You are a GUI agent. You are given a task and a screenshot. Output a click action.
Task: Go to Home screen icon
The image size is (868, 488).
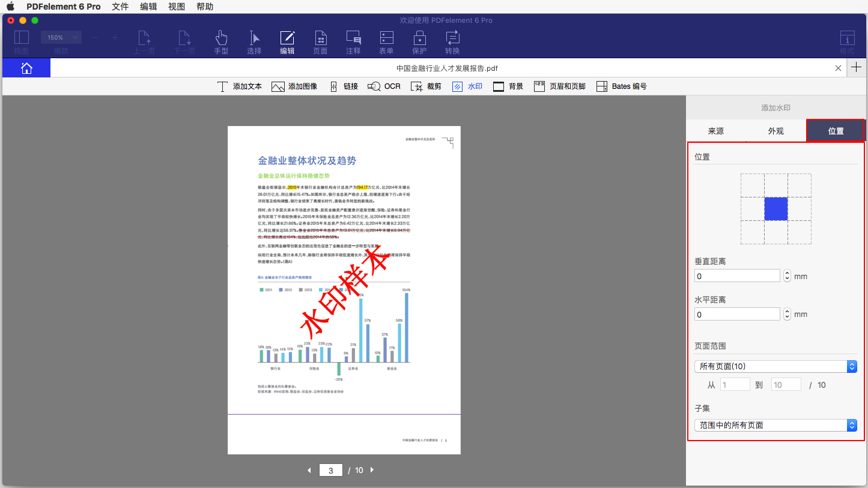coord(26,68)
